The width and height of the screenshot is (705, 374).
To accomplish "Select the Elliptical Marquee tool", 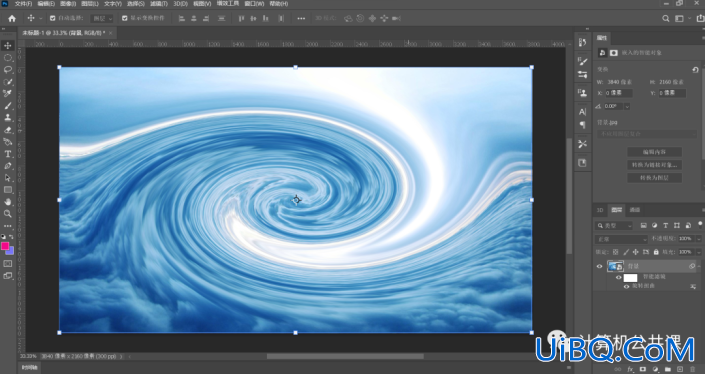I will coord(8,58).
